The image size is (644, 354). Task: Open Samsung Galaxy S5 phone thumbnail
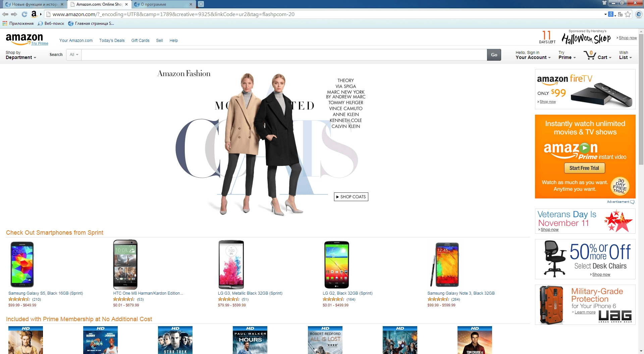click(x=22, y=264)
